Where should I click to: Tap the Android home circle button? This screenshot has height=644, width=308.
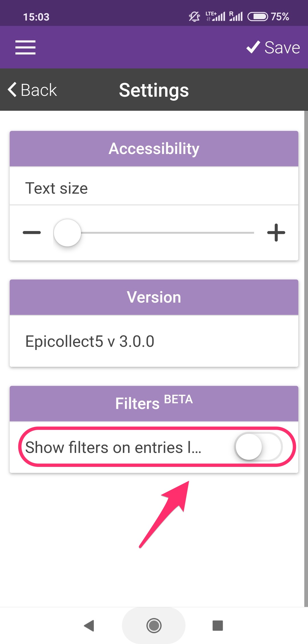pyautogui.click(x=154, y=625)
